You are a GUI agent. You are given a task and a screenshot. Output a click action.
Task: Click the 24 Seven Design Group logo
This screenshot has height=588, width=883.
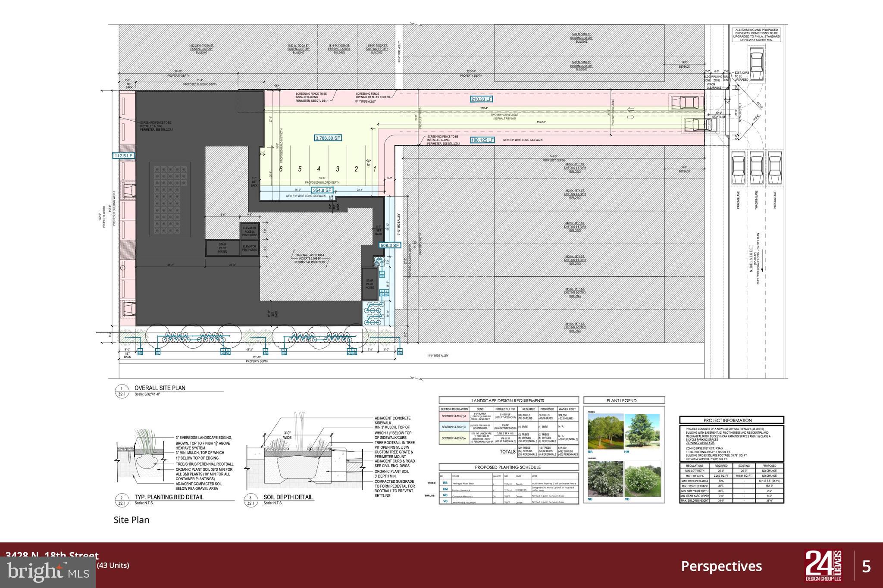tap(824, 565)
